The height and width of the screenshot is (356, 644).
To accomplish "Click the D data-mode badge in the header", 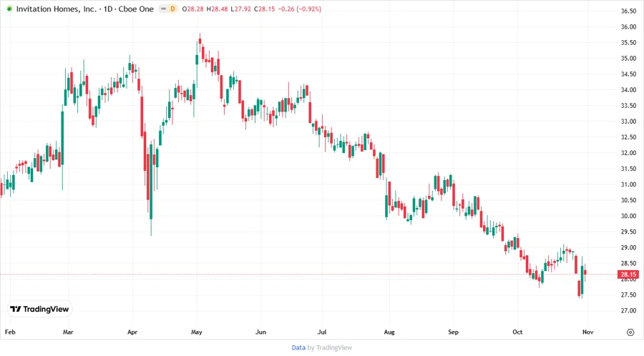I will point(172,9).
